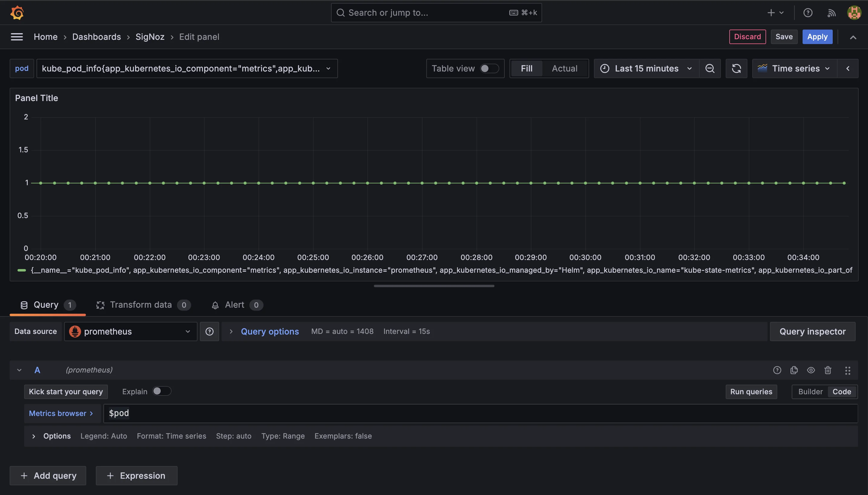Toggle the Table view switch
Image resolution: width=868 pixels, height=495 pixels.
tap(489, 68)
